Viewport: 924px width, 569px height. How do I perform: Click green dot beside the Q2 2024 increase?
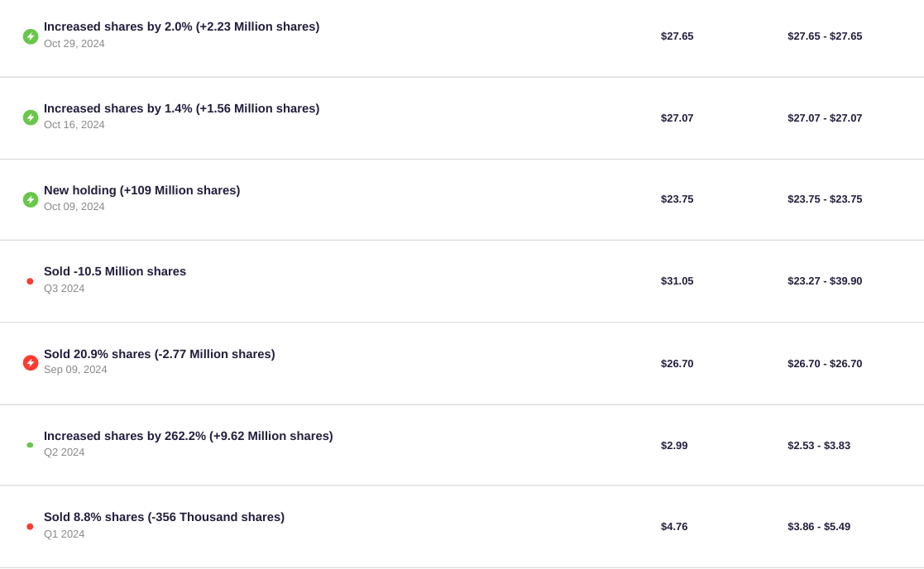coord(30,445)
